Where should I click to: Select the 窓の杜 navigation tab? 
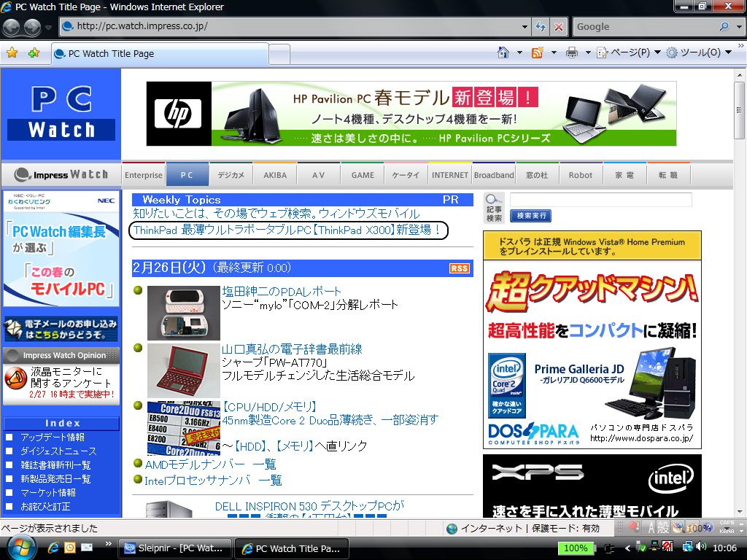(x=537, y=175)
